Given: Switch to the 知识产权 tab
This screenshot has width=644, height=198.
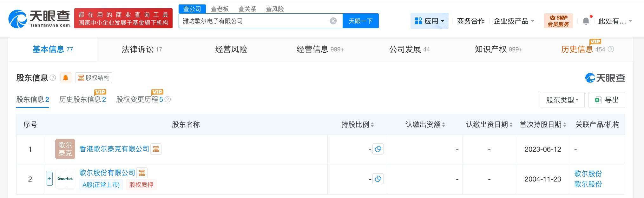Looking at the screenshot, I should click(x=498, y=49).
